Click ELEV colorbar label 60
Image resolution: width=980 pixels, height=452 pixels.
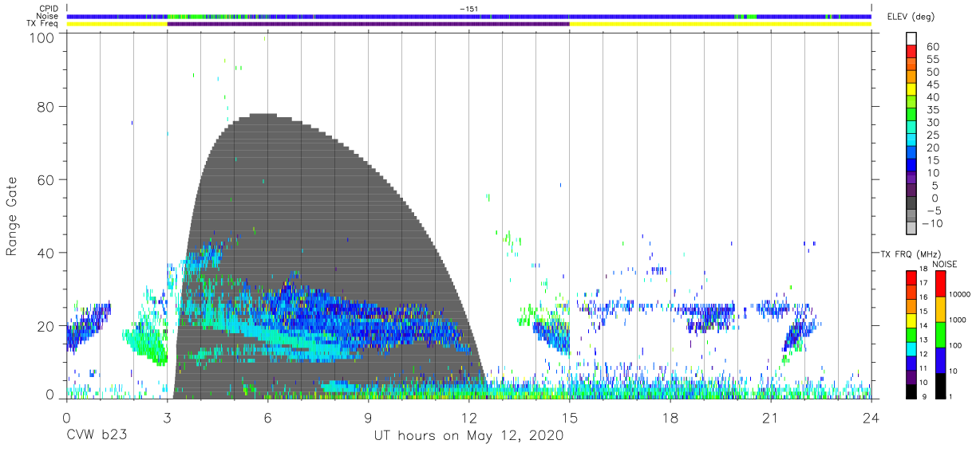933,46
